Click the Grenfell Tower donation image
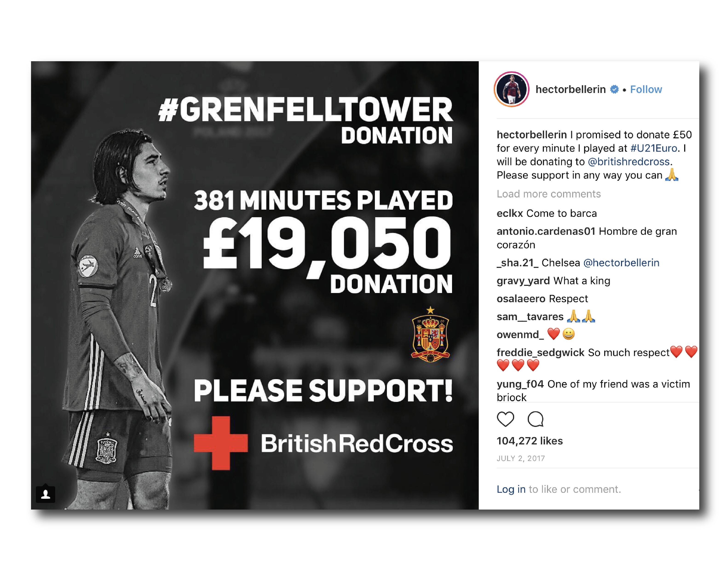This screenshot has width=728, height=571. [x=255, y=285]
